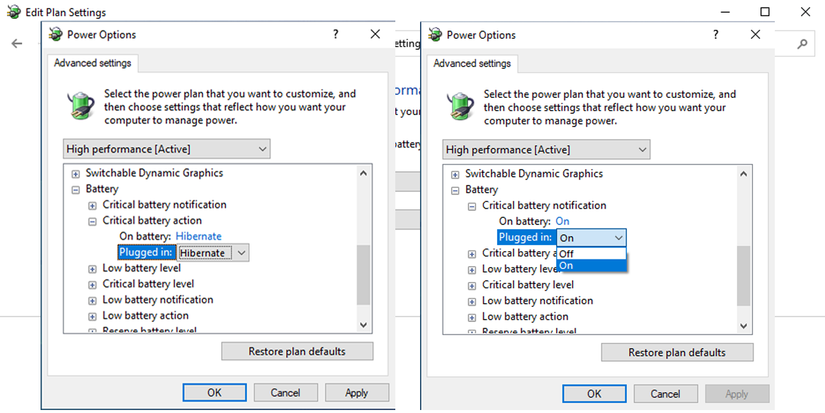This screenshot has height=413, width=825.
Task: Click the search icon in Edit Plan Settings
Action: point(802,44)
